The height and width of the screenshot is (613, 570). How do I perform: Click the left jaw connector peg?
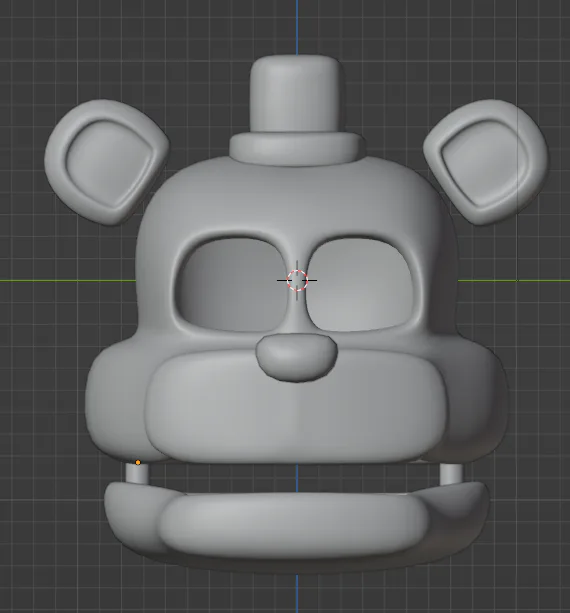click(x=137, y=474)
